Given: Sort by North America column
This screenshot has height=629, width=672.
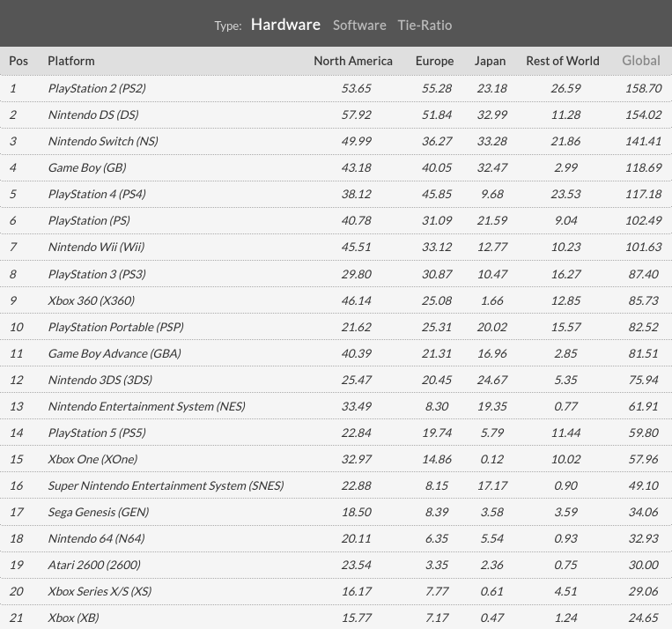Looking at the screenshot, I should (353, 61).
